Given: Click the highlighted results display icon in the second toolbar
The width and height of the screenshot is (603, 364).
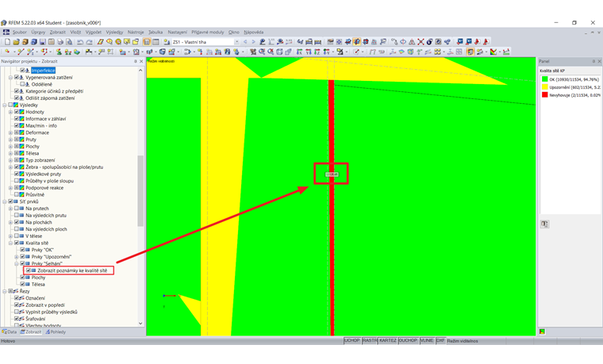Looking at the screenshot, I should pos(470,52).
